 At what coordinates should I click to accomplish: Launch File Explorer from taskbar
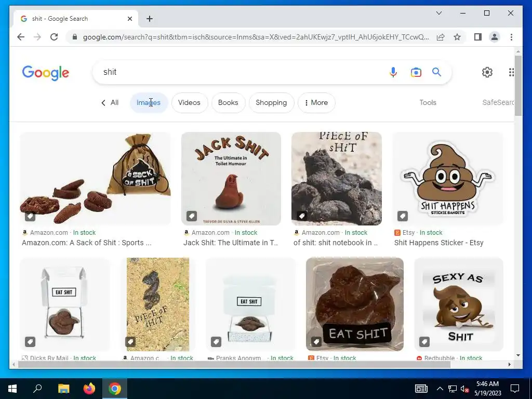tap(63, 389)
